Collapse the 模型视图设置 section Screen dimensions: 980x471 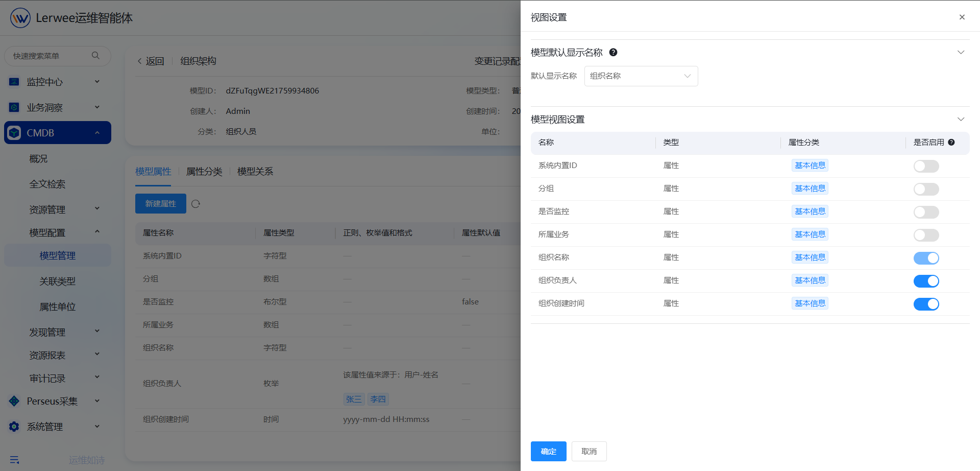pos(961,119)
